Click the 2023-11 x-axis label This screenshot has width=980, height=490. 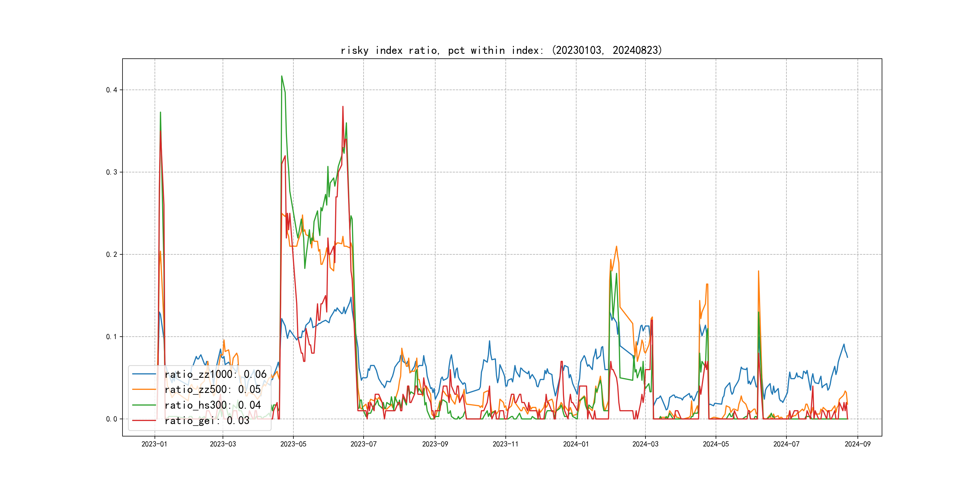tap(505, 444)
